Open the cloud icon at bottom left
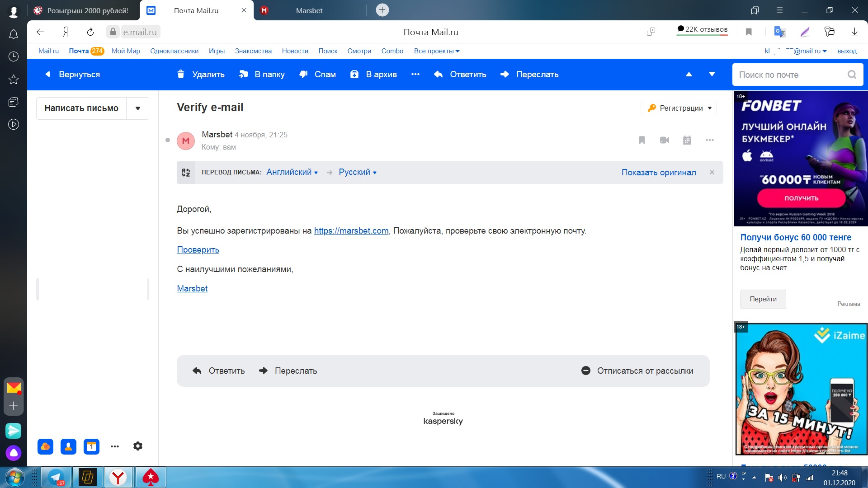 (45, 446)
